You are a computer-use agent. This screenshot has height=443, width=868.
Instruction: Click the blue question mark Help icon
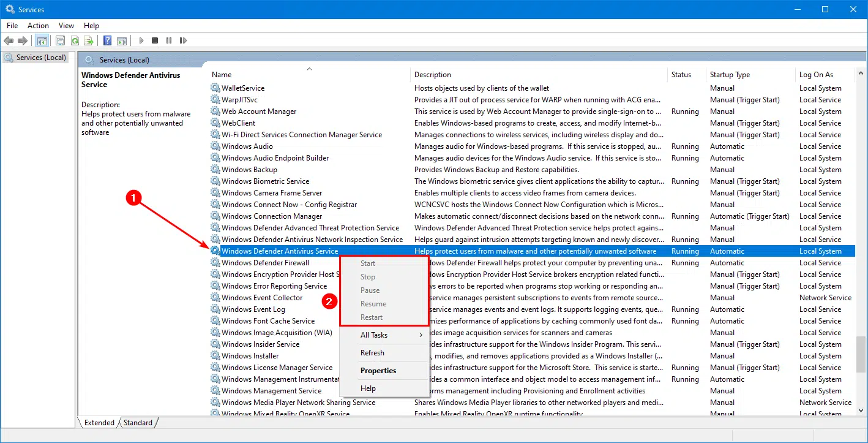tap(107, 40)
